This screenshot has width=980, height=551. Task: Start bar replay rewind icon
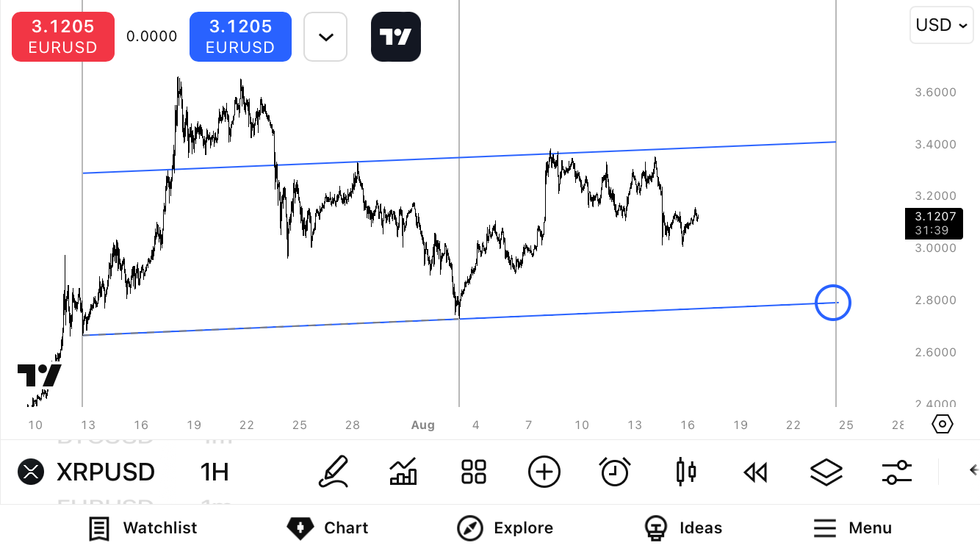(755, 472)
